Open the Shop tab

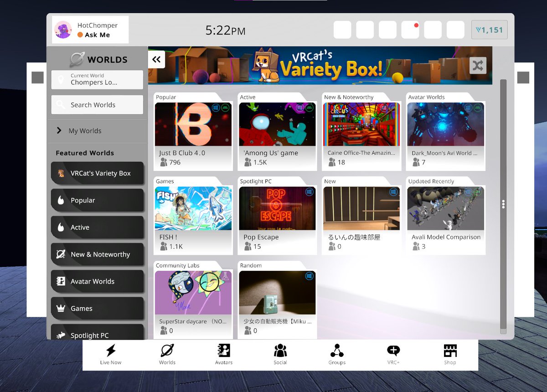[x=450, y=355]
